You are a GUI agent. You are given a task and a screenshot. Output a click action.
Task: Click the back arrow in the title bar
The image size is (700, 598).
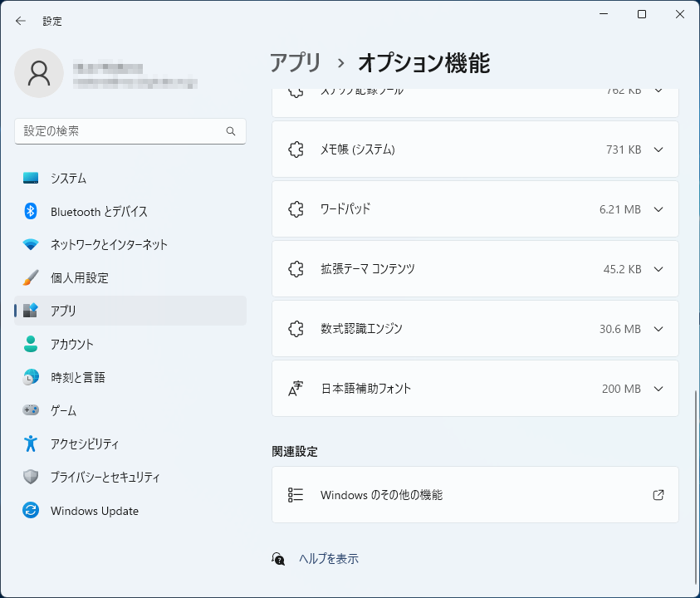pos(21,21)
